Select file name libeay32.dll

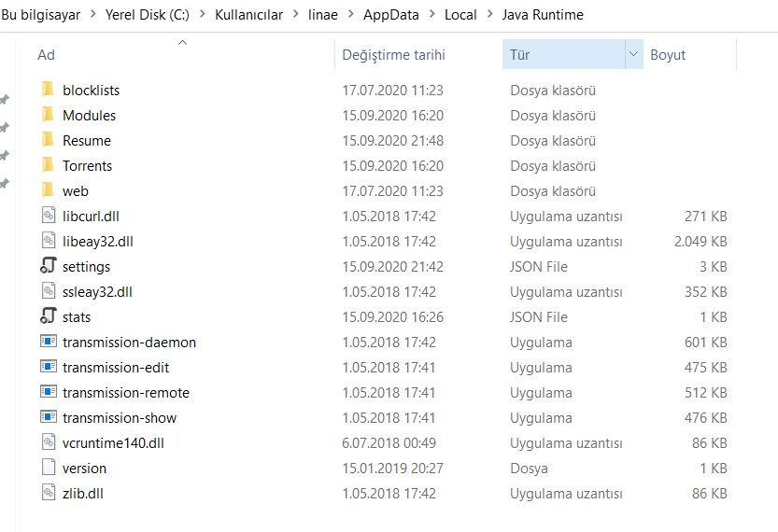click(98, 242)
